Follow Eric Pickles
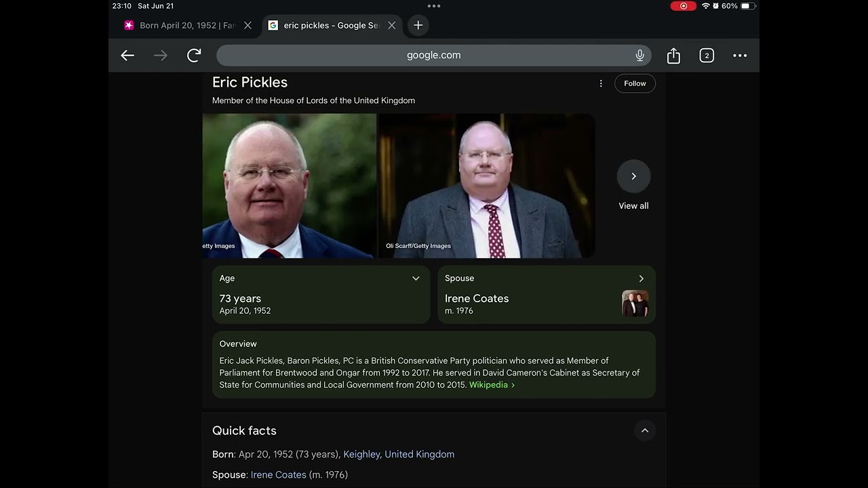Viewport: 868px width, 488px height. pyautogui.click(x=635, y=83)
